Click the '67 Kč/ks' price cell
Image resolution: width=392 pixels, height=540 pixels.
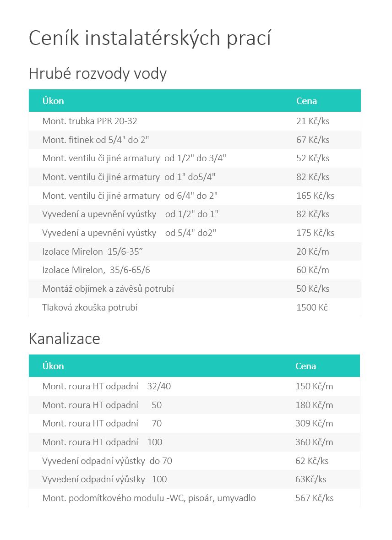pyautogui.click(x=313, y=140)
